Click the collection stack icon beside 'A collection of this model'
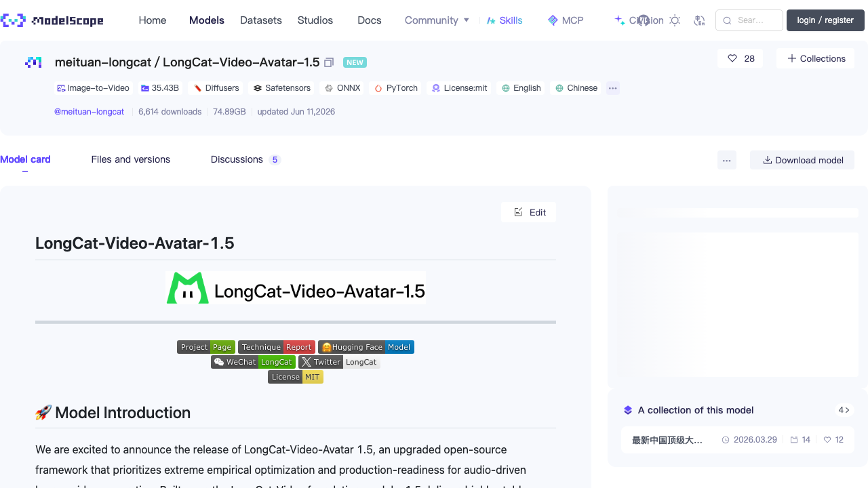Viewport: 868px width, 488px height. tap(628, 410)
